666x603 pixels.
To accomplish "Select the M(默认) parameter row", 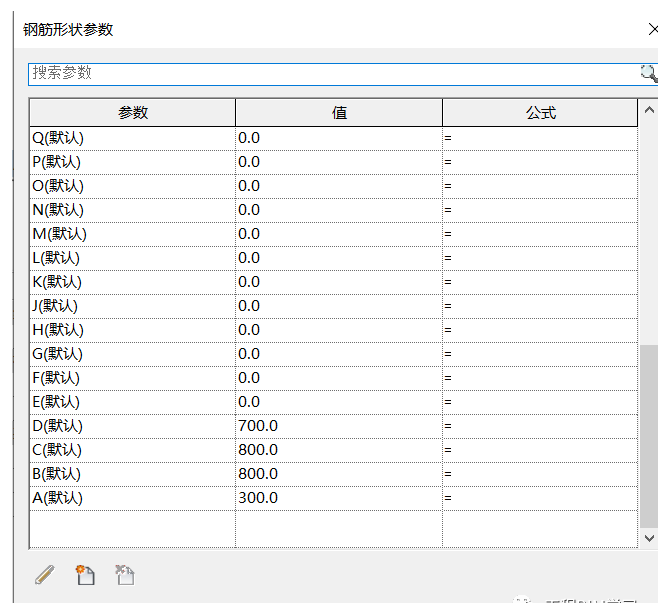I will click(333, 234).
